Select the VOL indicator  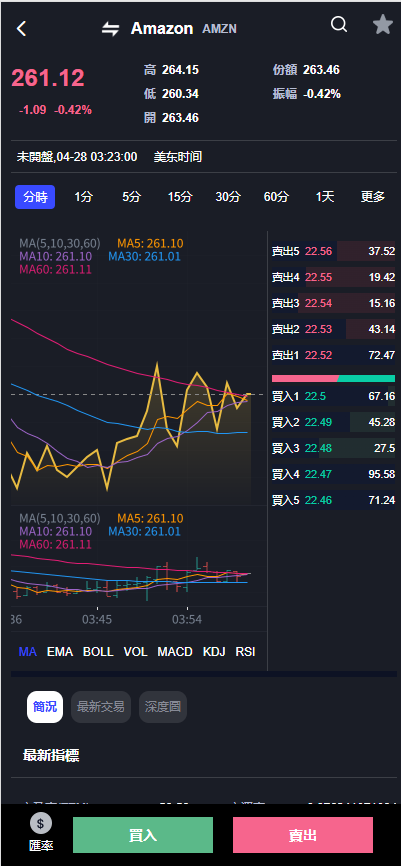(x=135, y=652)
